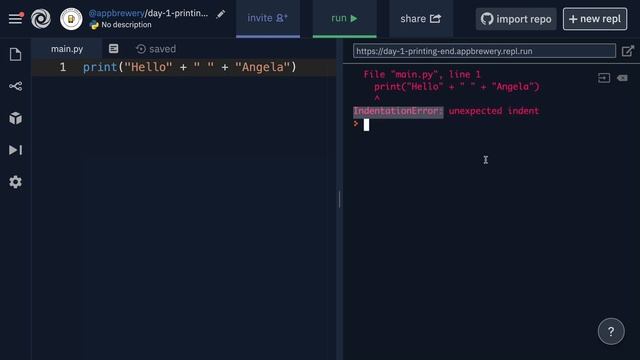The width and height of the screenshot is (640, 360).
Task: Click line number 1 in gutter
Action: point(62,67)
